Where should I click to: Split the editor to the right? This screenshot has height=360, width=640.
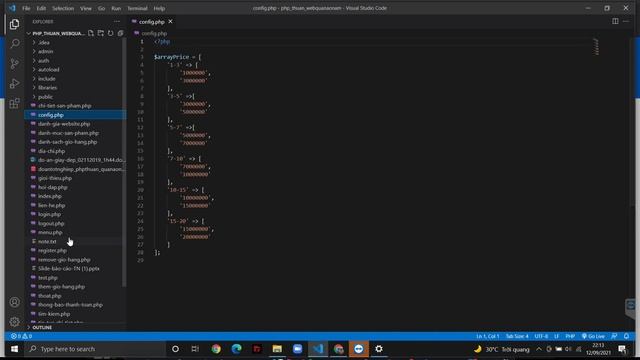point(615,21)
